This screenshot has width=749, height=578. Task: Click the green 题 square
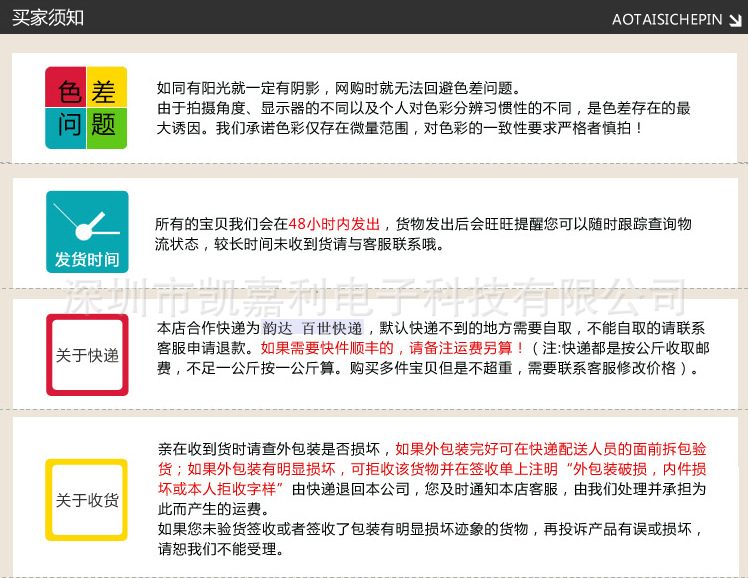(107, 128)
